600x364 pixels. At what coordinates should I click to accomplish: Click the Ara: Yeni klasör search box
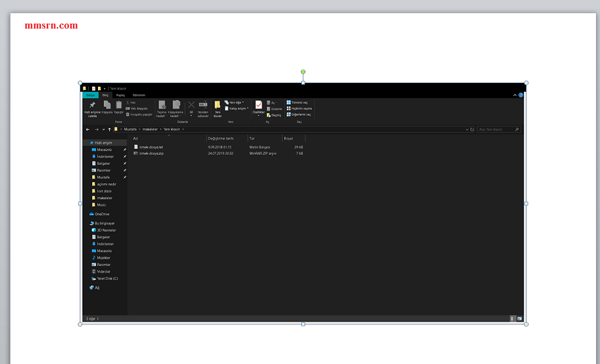[499, 130]
